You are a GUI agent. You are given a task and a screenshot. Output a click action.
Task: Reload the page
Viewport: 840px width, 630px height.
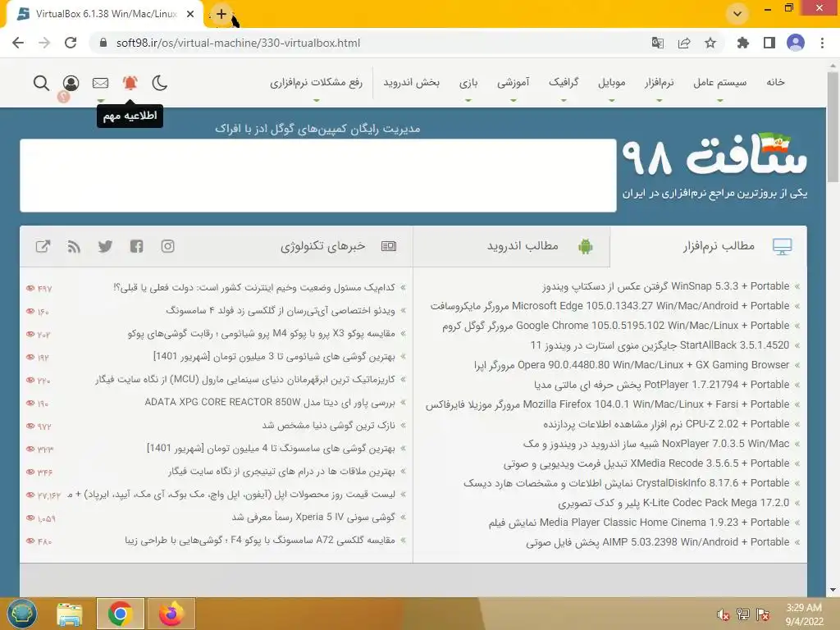[x=71, y=43]
